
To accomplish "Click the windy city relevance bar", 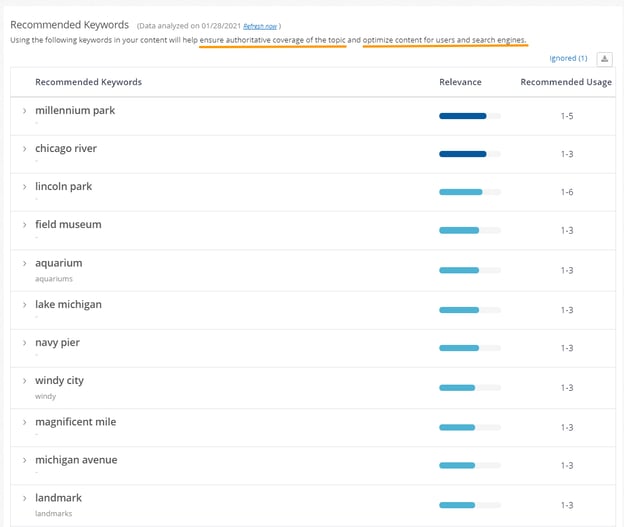I will (470, 388).
